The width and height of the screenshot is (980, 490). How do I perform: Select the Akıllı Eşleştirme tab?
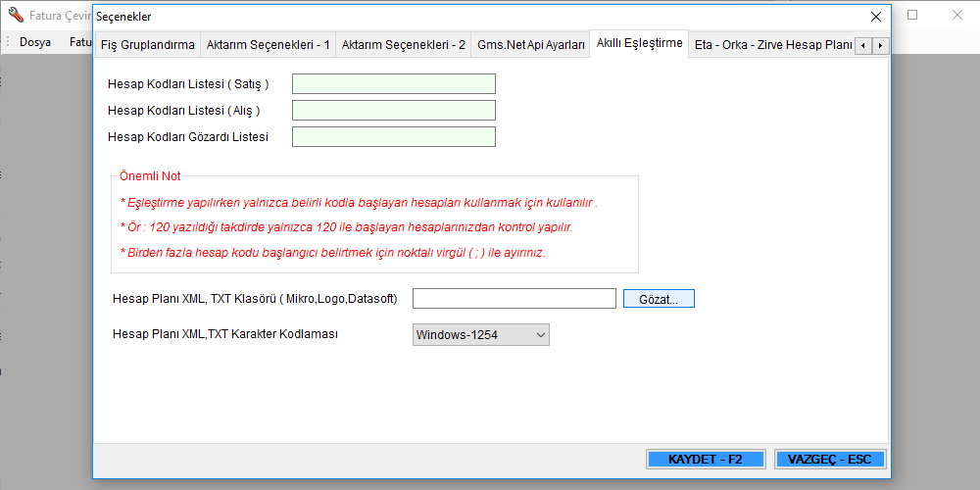point(639,44)
